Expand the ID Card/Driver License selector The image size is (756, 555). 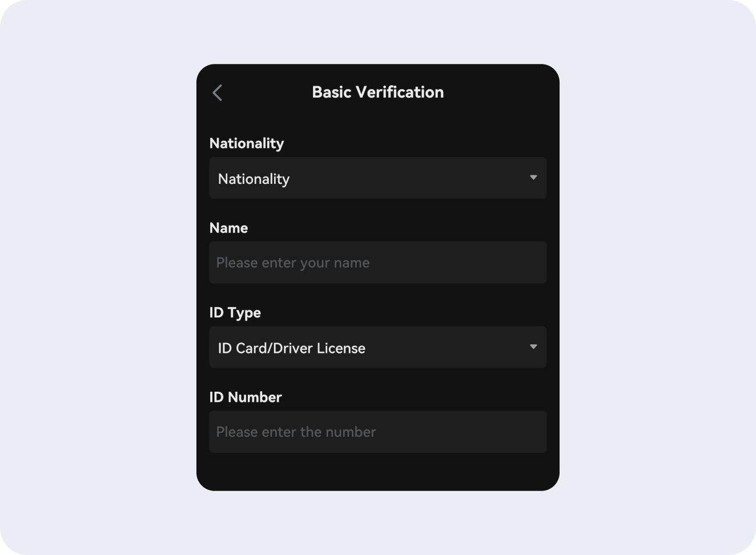[x=378, y=347]
